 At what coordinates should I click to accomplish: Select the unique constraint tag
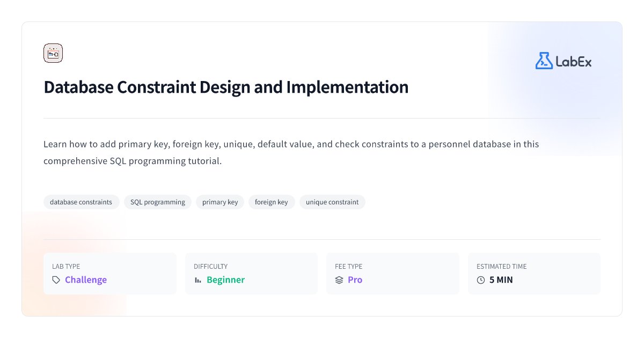click(332, 202)
